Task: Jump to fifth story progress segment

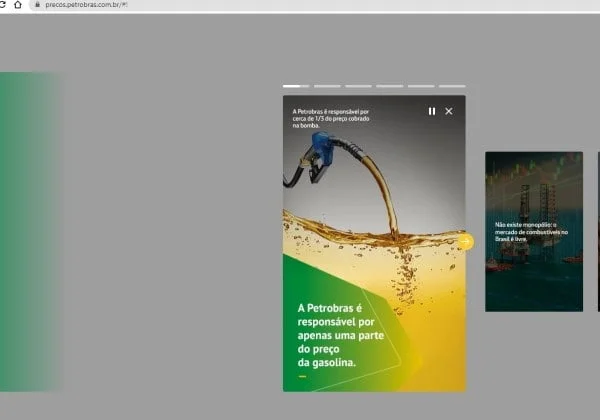Action: pos(421,86)
